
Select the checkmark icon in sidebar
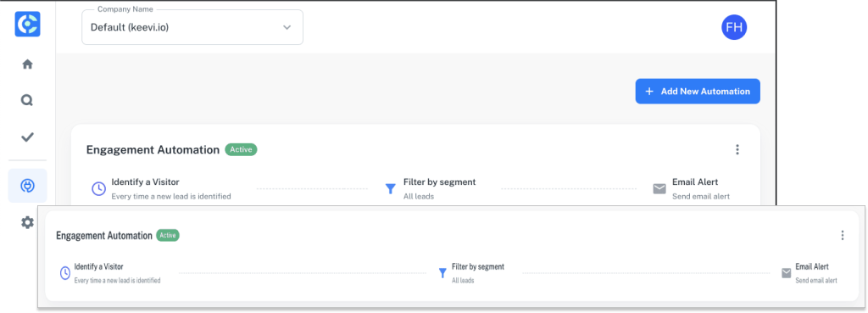point(27,137)
